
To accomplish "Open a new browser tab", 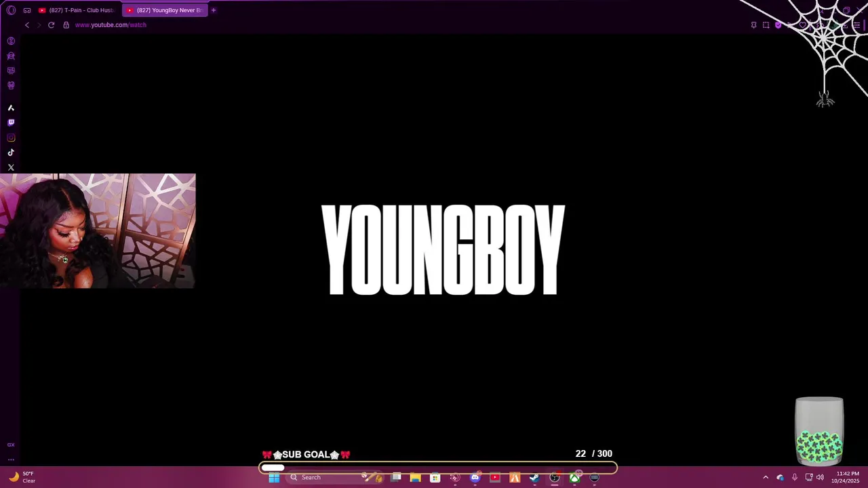I will coord(214,10).
